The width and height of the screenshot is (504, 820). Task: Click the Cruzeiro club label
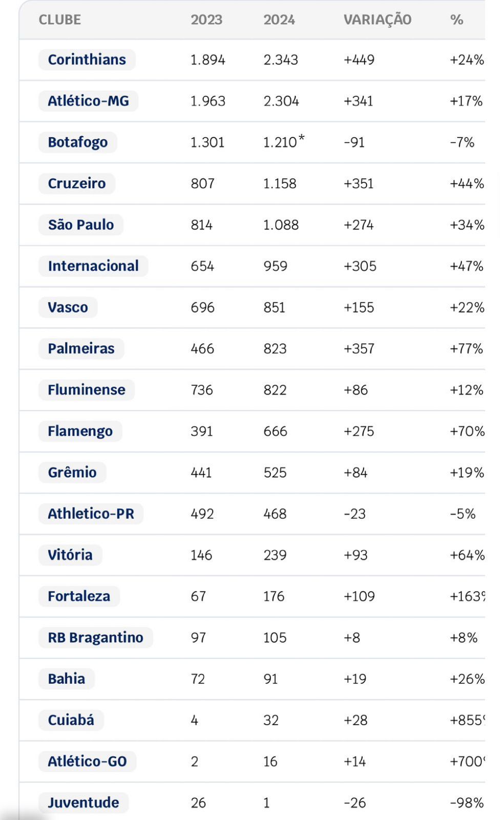click(77, 183)
